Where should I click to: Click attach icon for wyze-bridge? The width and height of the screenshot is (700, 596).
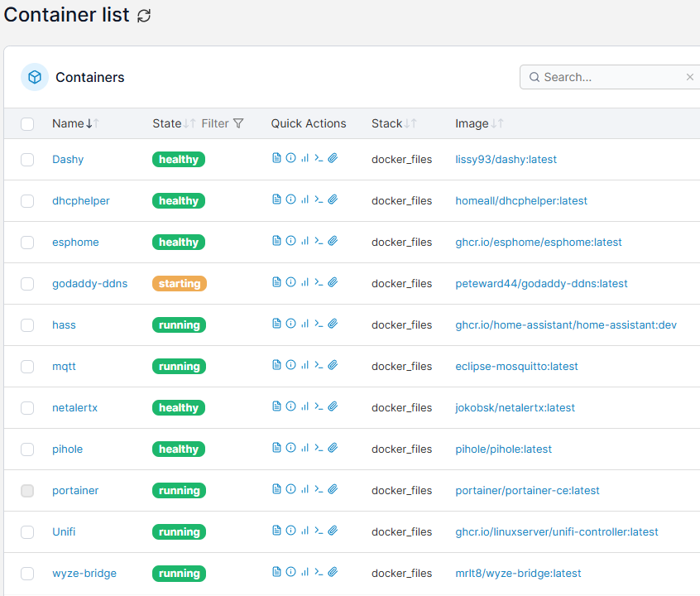coord(333,572)
